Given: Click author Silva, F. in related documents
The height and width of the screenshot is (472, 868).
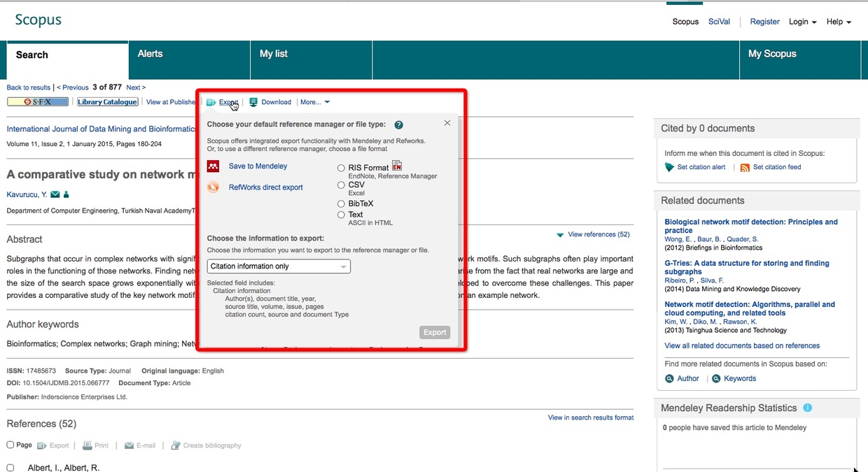Looking at the screenshot, I should click(710, 280).
